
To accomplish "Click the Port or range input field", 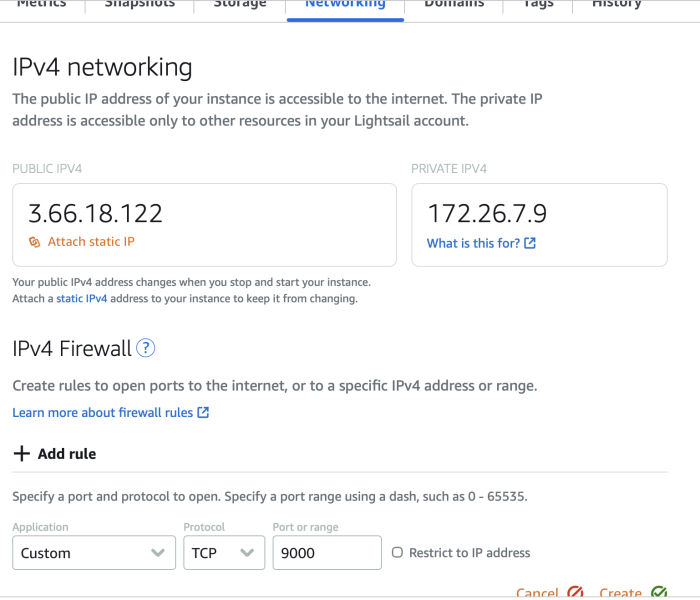I will click(x=327, y=553).
